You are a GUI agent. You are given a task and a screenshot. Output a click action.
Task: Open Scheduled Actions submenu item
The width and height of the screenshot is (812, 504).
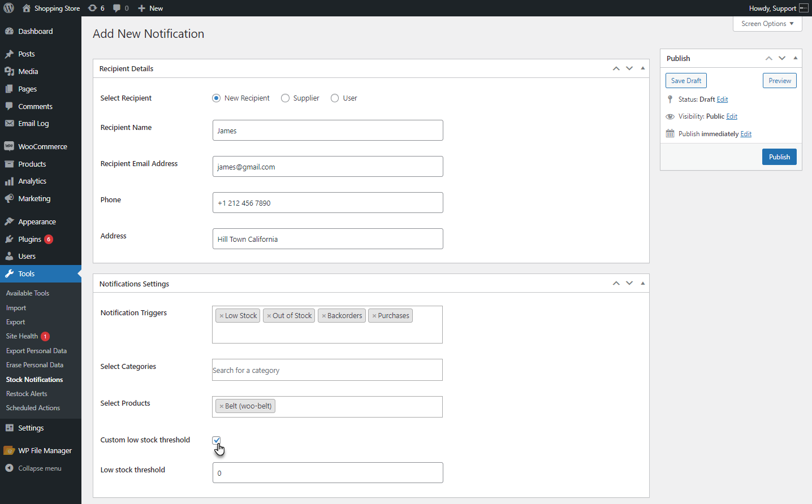tap(33, 408)
